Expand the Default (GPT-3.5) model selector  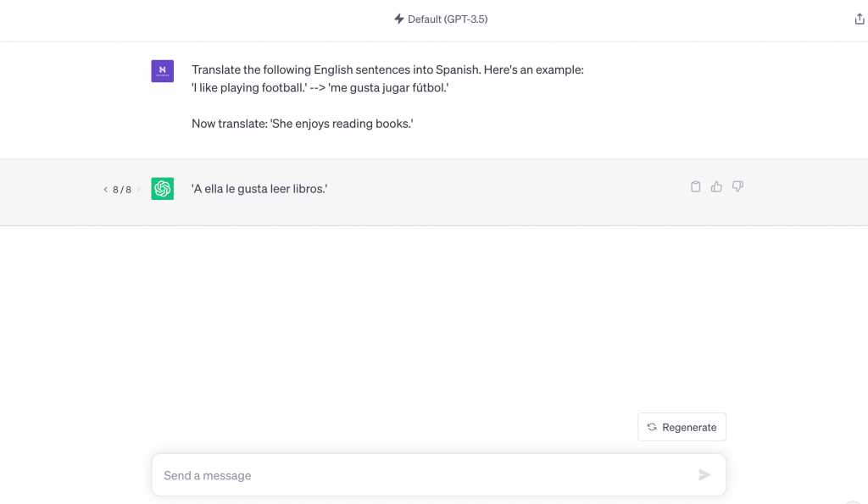(441, 19)
